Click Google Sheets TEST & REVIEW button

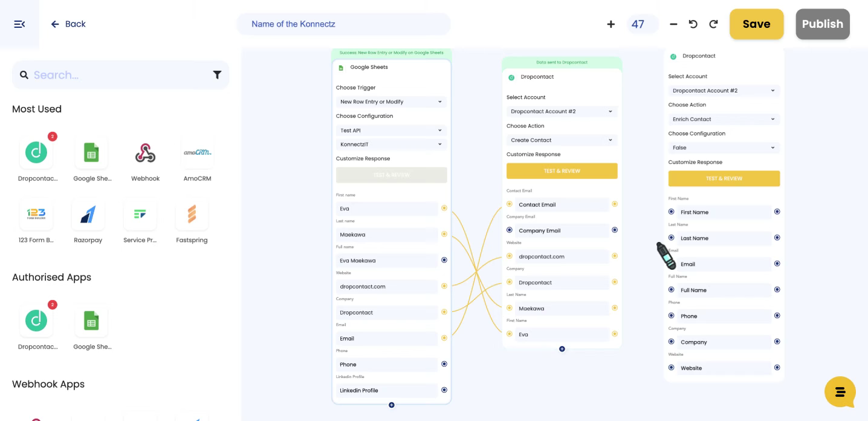(x=391, y=175)
